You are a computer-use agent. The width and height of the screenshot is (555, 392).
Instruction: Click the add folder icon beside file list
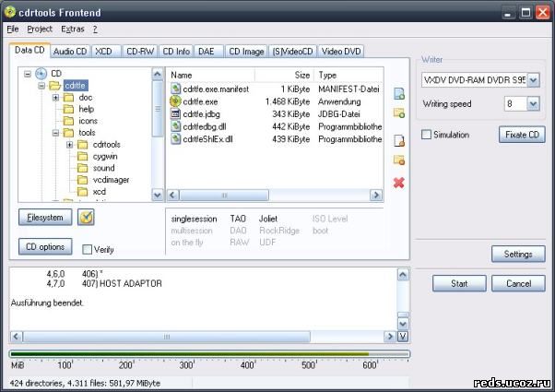pyautogui.click(x=399, y=113)
